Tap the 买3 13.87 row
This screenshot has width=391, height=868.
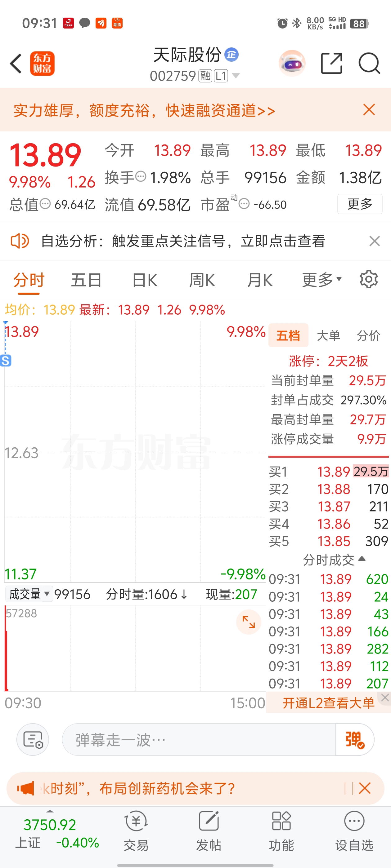click(329, 507)
